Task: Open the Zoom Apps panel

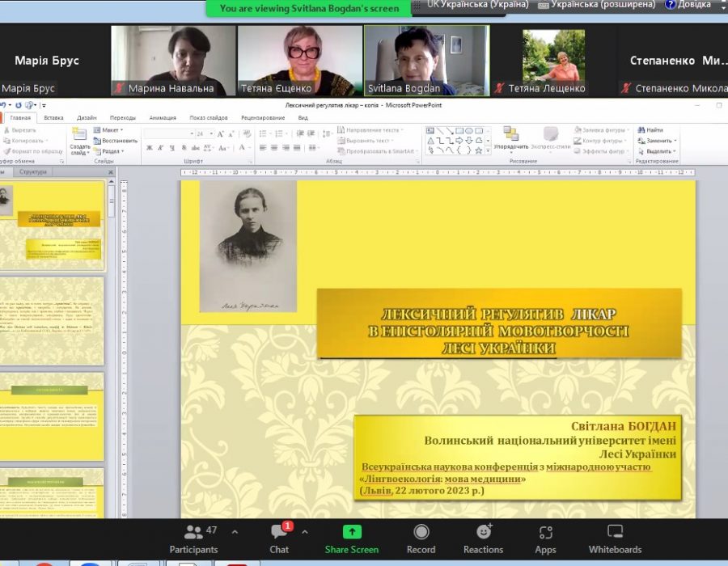Action: point(545,538)
